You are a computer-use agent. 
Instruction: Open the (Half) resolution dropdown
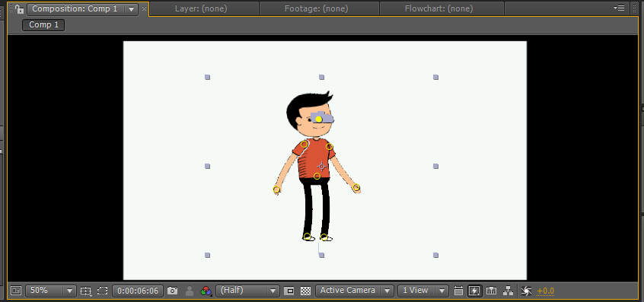click(247, 291)
